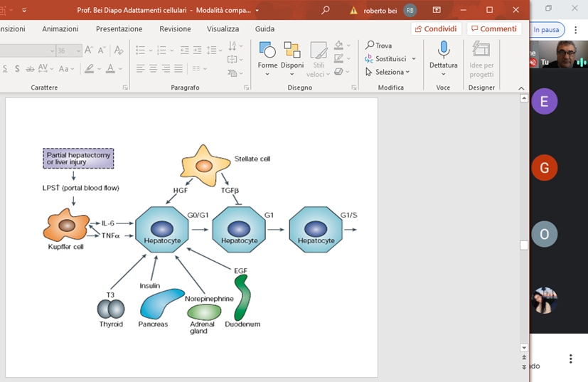Toggle bulleted list
The image size is (588, 382).
[140, 50]
